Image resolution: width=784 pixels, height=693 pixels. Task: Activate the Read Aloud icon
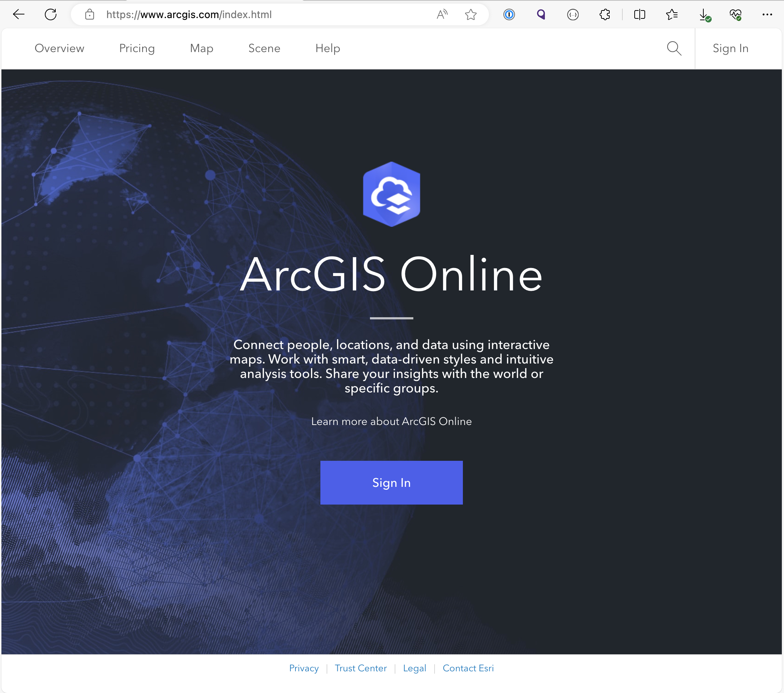click(442, 14)
